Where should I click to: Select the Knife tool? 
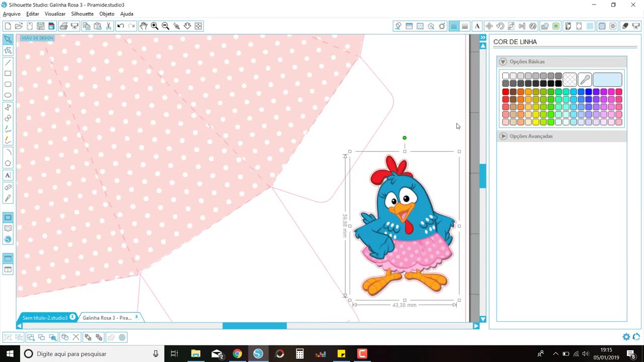(x=8, y=199)
